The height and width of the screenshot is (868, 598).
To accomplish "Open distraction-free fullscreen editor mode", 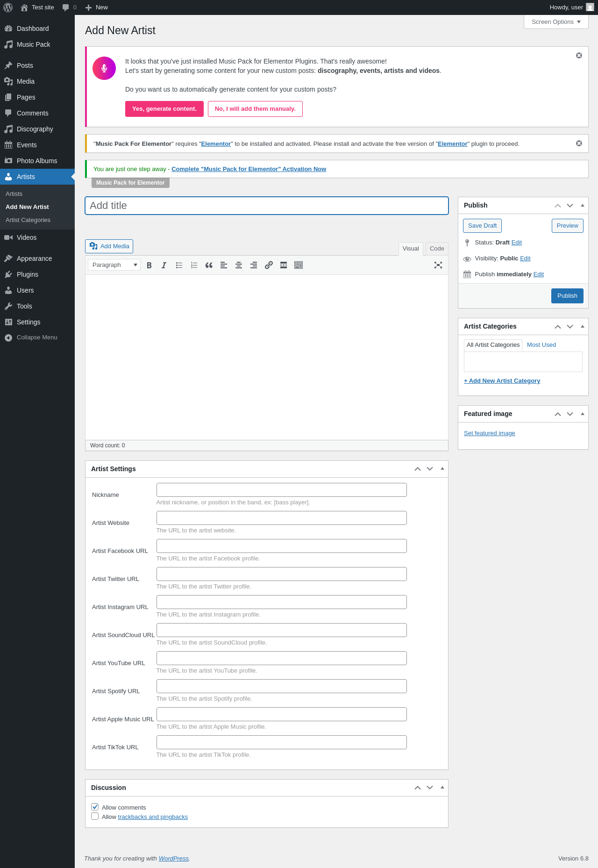I will click(x=438, y=265).
